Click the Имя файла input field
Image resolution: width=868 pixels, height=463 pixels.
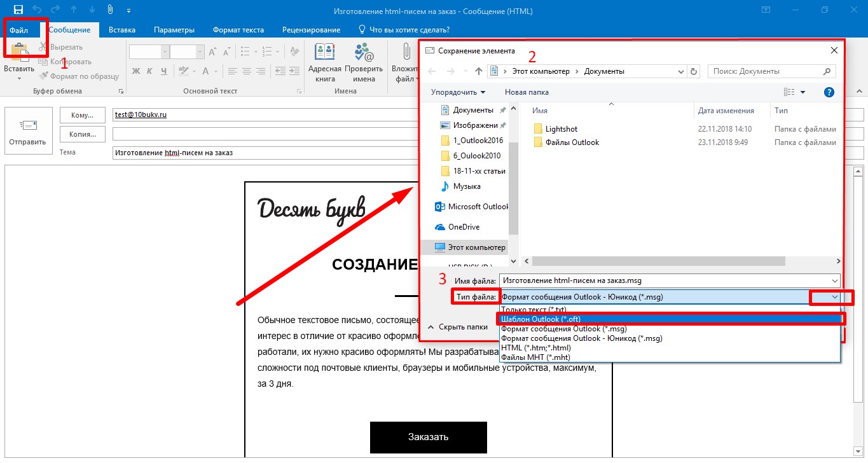665,280
